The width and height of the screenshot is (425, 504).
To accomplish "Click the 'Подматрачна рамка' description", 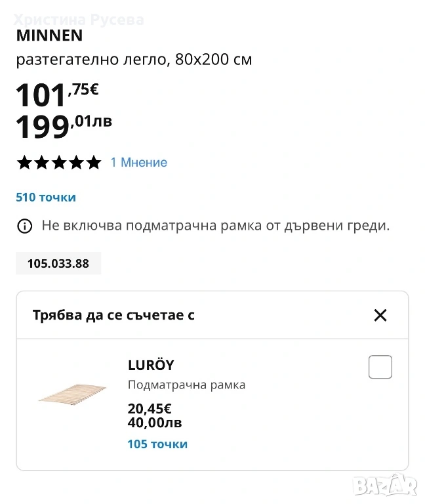I will tap(186, 385).
